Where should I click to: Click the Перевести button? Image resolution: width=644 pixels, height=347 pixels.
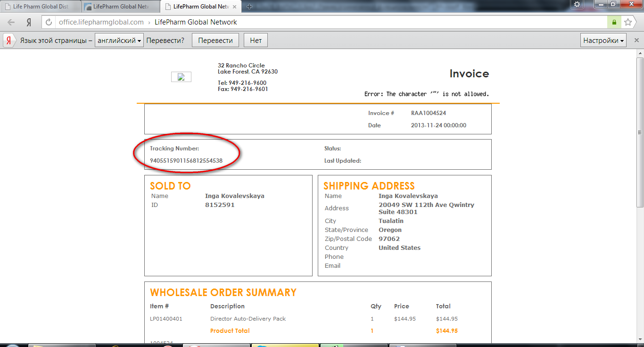[215, 41]
